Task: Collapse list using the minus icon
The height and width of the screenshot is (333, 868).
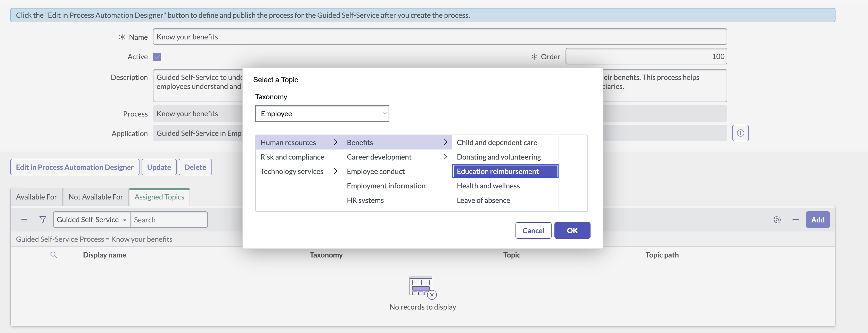Action: pyautogui.click(x=796, y=220)
